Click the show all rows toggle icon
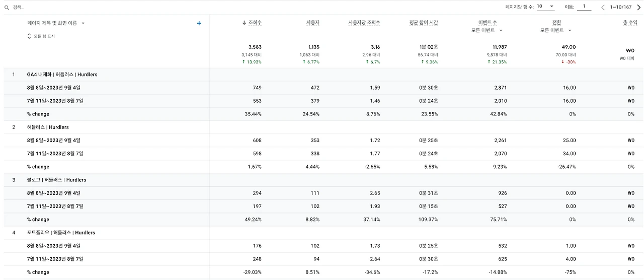 pos(29,36)
